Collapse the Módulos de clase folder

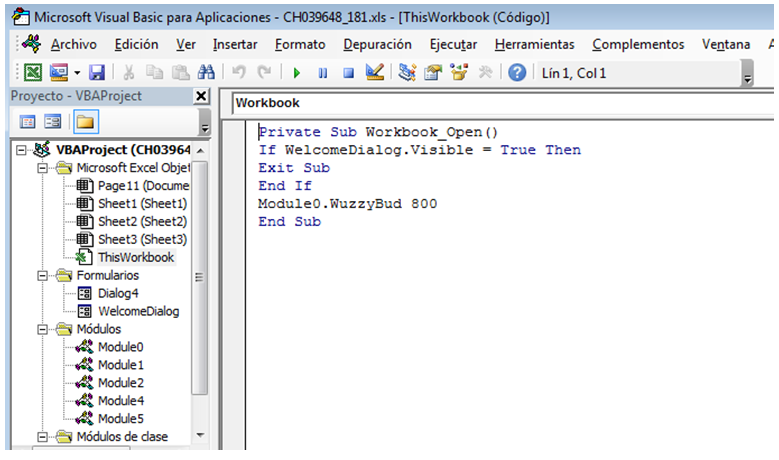point(43,437)
